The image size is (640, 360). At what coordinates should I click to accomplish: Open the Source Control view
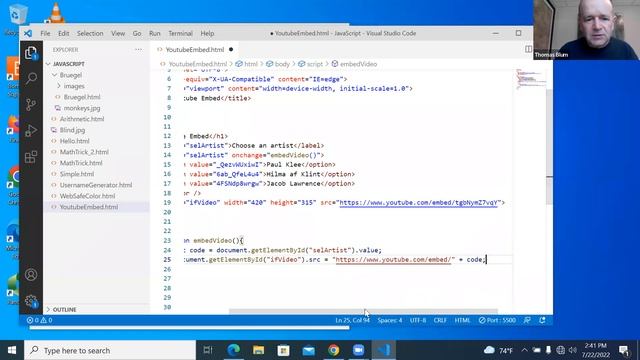coord(31,104)
